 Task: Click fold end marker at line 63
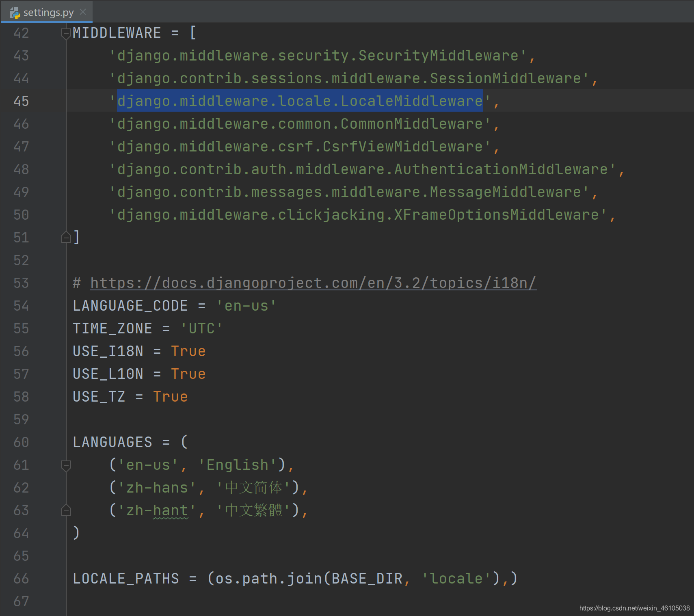pos(66,510)
